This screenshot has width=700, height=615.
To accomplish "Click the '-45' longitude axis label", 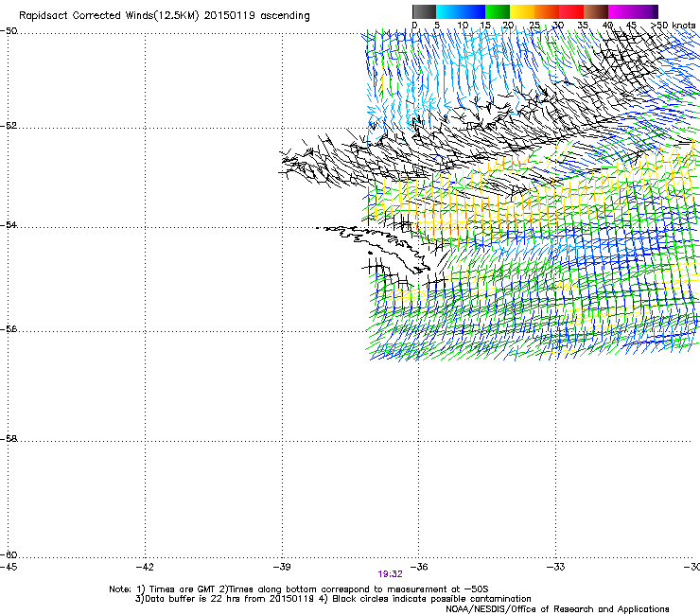I will pos(9,567).
